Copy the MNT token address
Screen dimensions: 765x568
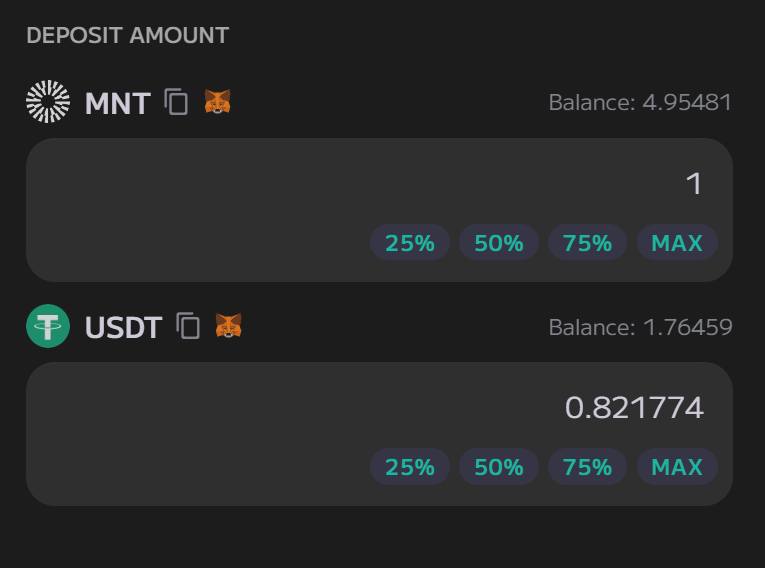[176, 102]
